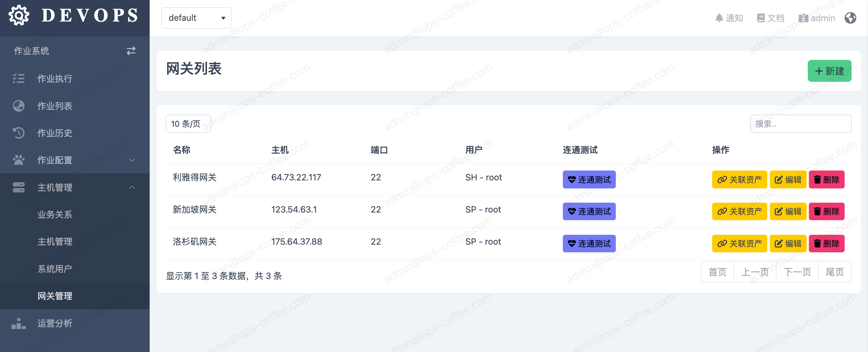Screen dimensions: 868x352
Task: Open the globe language icon in header
Action: (850, 18)
